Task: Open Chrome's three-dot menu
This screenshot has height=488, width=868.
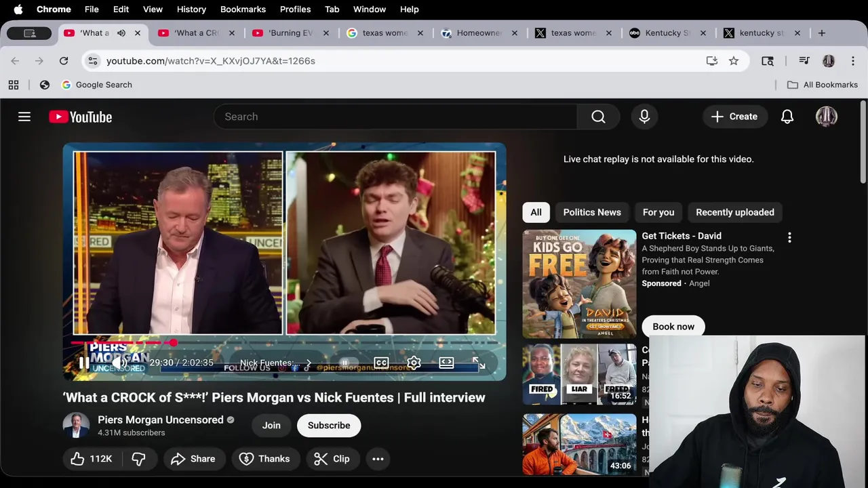Action: [x=853, y=61]
